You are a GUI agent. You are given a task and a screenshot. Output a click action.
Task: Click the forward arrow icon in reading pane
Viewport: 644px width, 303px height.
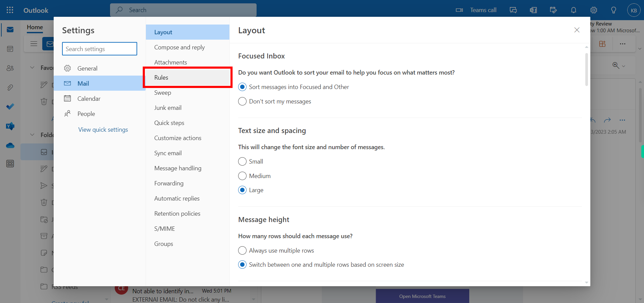607,120
